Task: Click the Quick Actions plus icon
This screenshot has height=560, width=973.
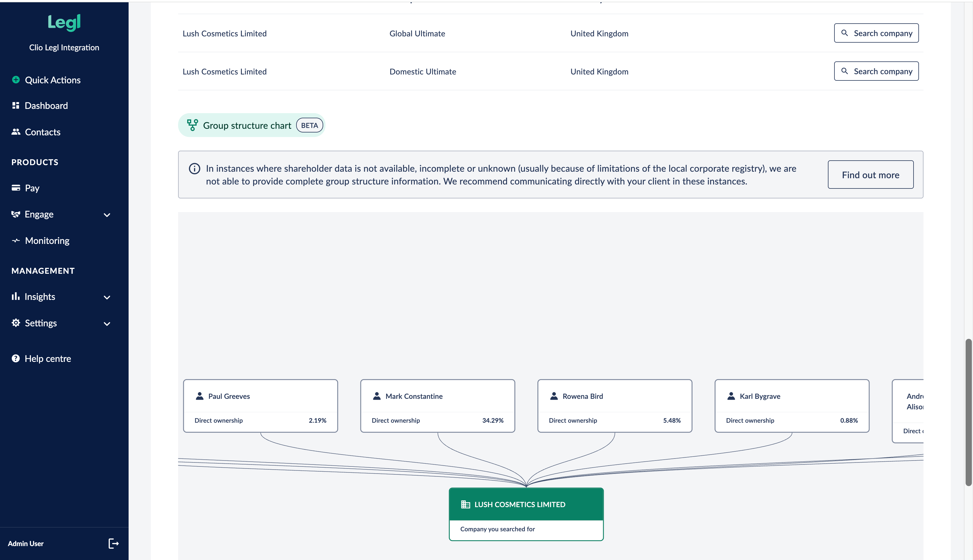Action: (16, 80)
